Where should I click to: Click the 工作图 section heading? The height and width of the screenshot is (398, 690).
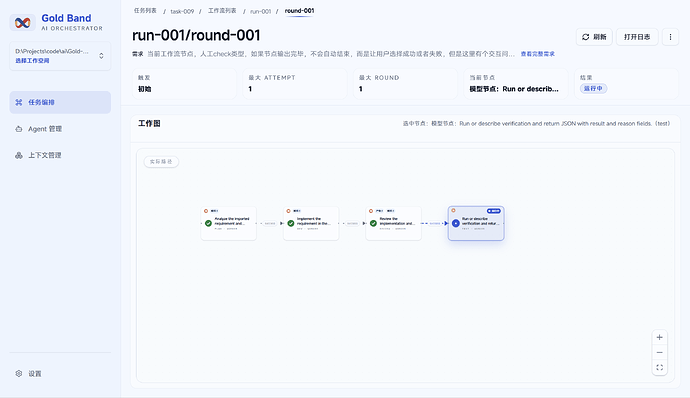click(x=149, y=123)
